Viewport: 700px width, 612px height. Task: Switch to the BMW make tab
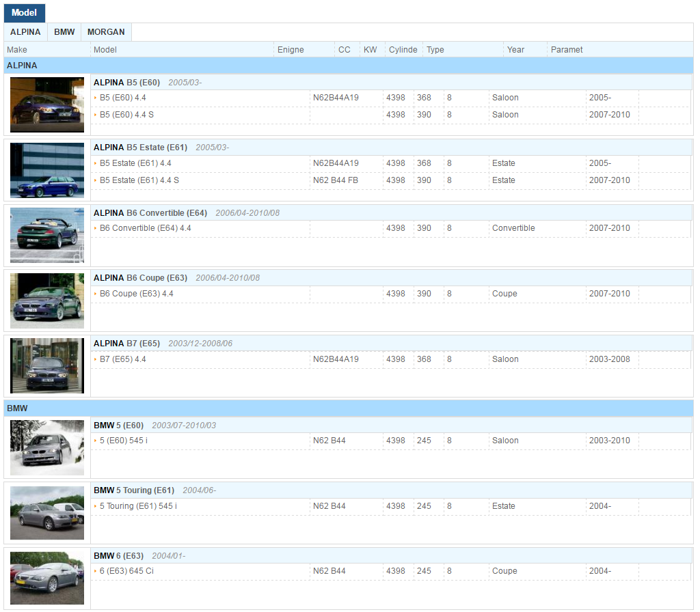[x=64, y=32]
